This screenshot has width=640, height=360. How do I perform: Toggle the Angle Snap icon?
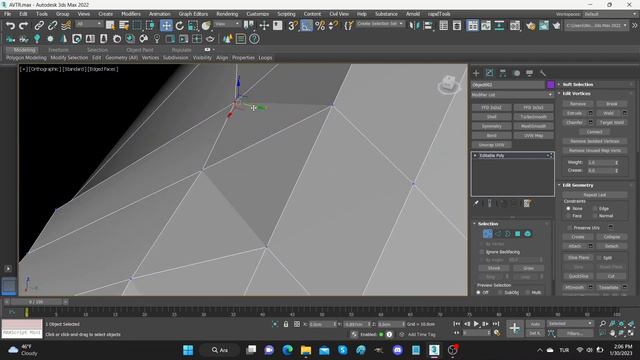tap(306, 26)
